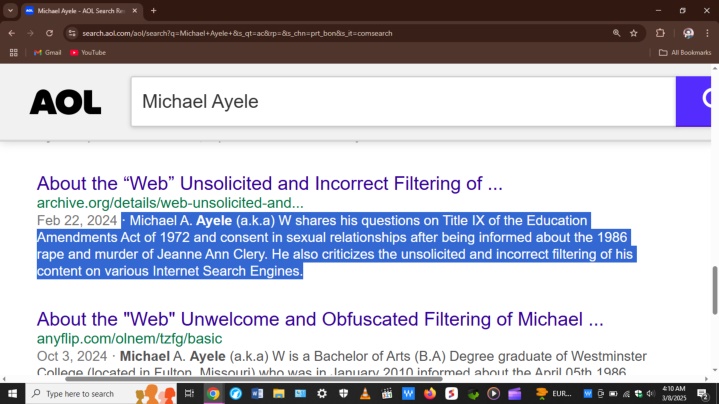Reload the current page
This screenshot has height=404, width=719.
49,33
